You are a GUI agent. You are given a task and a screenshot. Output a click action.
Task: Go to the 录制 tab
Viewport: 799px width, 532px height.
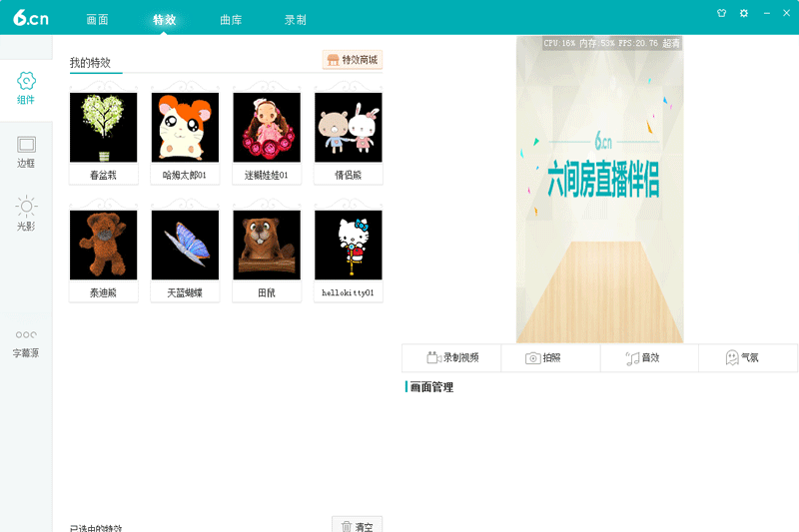coord(295,20)
